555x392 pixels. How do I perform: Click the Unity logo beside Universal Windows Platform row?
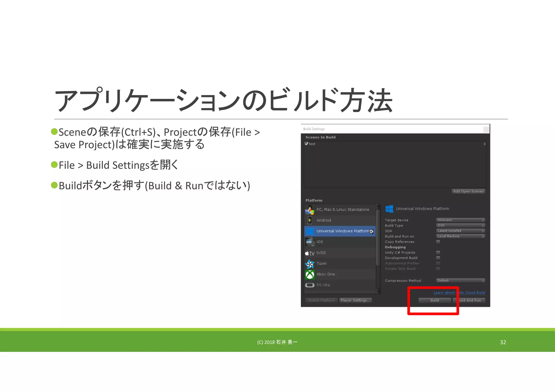pyautogui.click(x=371, y=231)
